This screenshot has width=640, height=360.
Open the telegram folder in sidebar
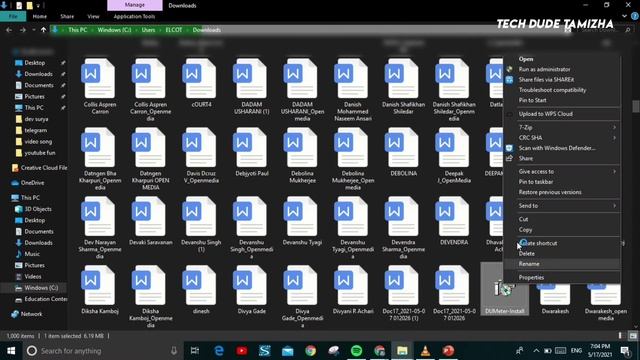(36, 130)
